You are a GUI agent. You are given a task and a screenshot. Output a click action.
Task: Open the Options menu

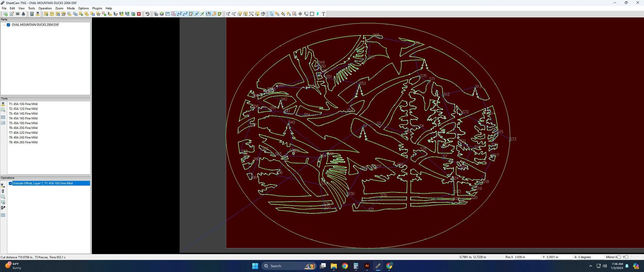83,8
